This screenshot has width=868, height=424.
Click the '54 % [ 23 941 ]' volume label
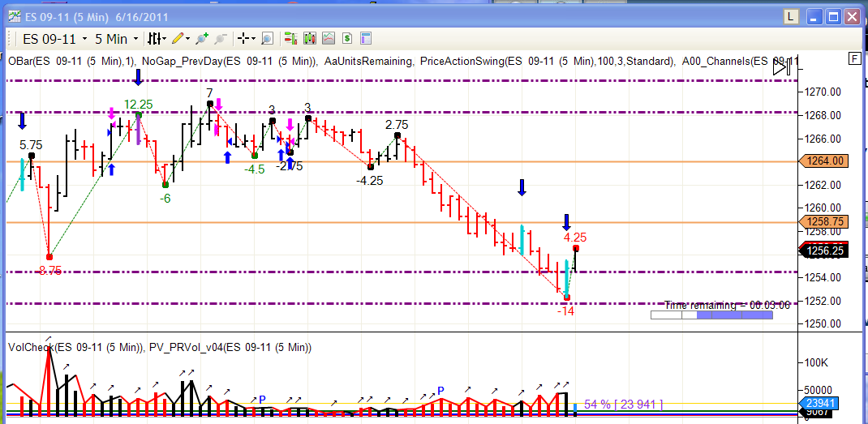[x=623, y=405]
